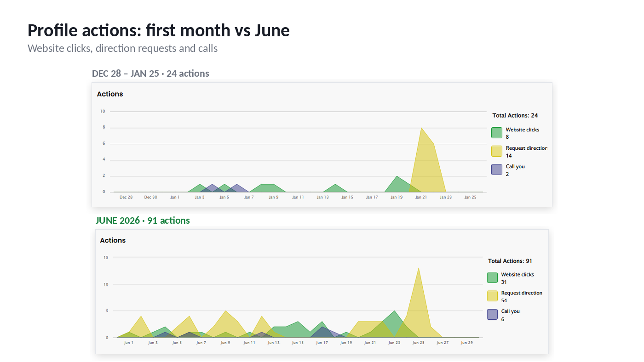644x362 pixels.
Task: Select the yellow Request direction swatch showing 54
Action: tap(492, 296)
